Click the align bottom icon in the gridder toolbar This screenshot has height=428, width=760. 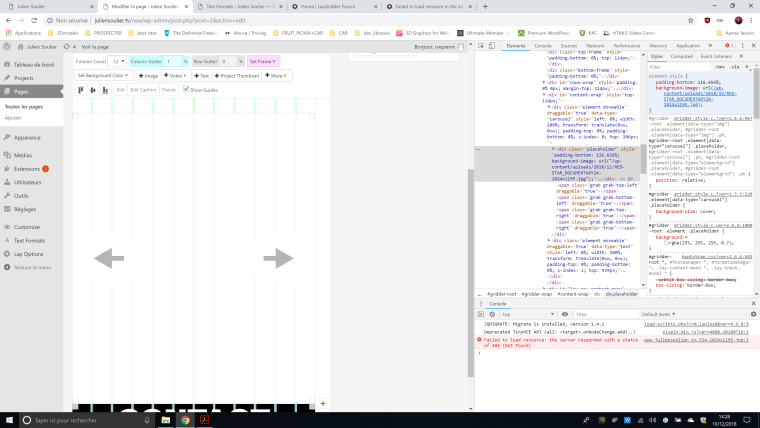(x=107, y=90)
